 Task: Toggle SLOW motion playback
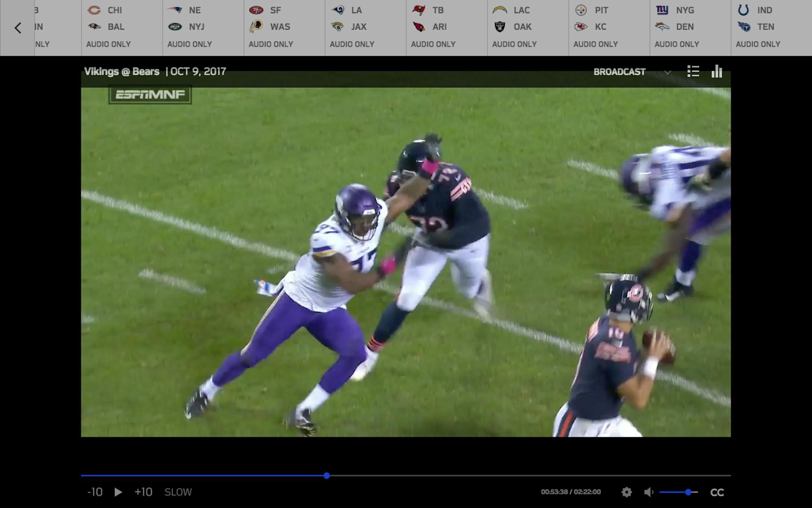point(178,492)
